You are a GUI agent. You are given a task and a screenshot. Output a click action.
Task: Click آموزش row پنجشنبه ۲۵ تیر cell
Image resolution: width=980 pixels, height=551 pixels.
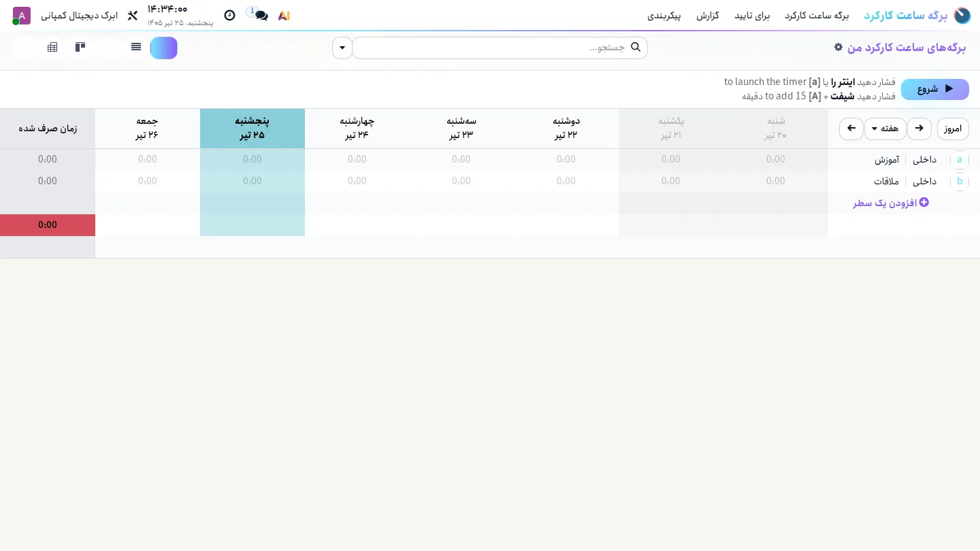tap(252, 160)
